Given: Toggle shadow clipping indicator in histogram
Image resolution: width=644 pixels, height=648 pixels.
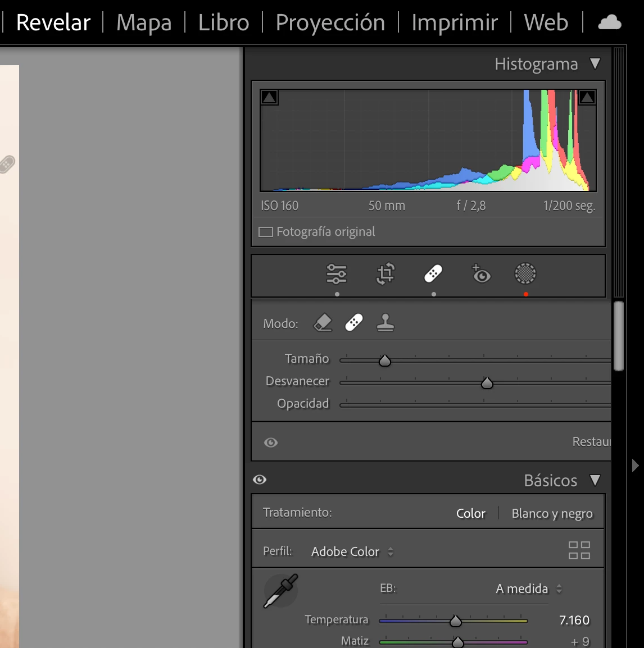Looking at the screenshot, I should click(269, 98).
